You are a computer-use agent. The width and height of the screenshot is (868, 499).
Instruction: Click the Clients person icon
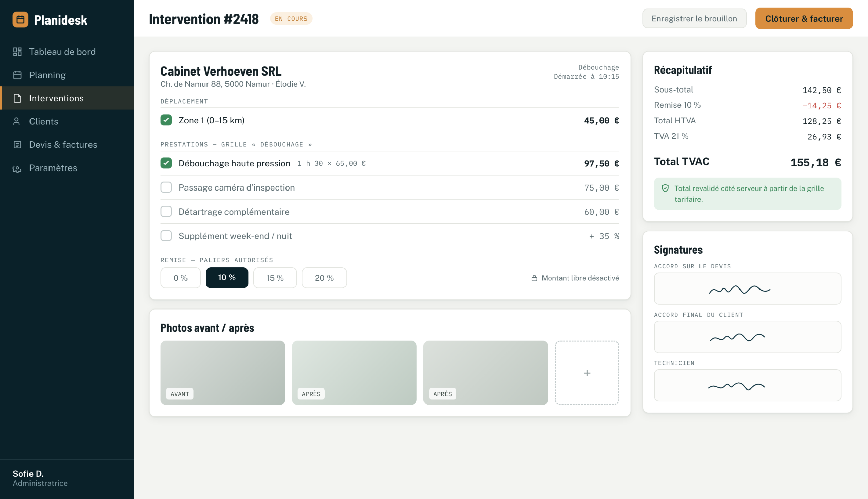17,121
